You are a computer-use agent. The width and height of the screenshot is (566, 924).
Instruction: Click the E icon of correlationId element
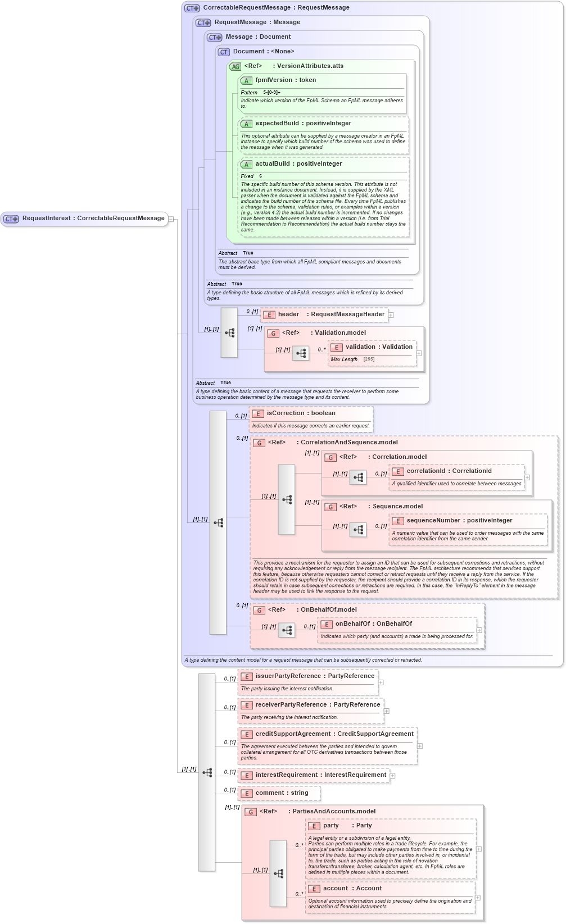point(398,472)
